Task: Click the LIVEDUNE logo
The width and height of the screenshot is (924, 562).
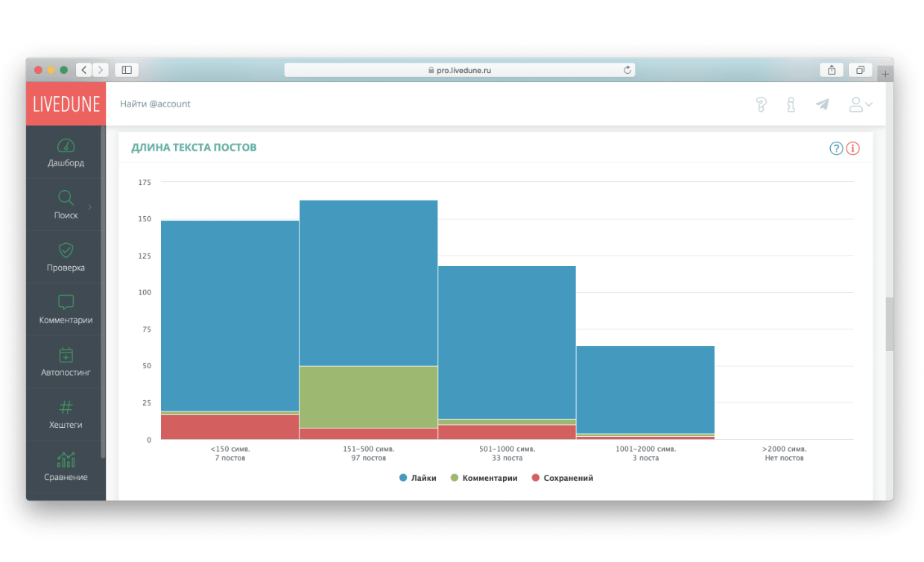Action: (x=66, y=104)
